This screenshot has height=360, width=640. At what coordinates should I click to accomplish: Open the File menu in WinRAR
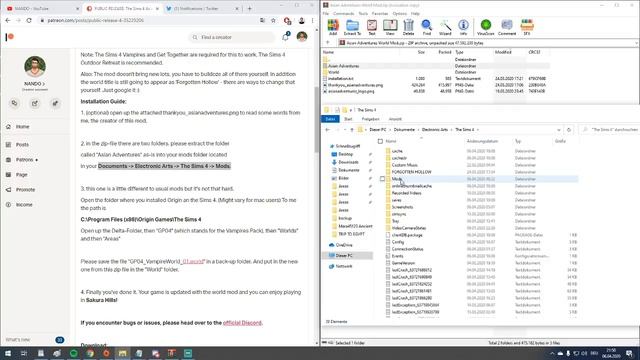tap(326, 13)
